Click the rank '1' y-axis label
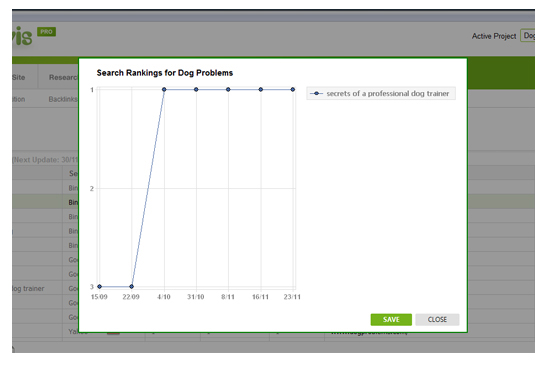Viewport: 548px width, 367px height. tap(92, 90)
